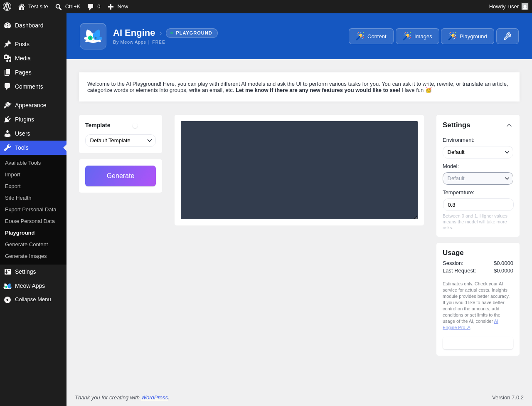Click the By Meow Apps text
532x406 pixels.
[x=130, y=42]
